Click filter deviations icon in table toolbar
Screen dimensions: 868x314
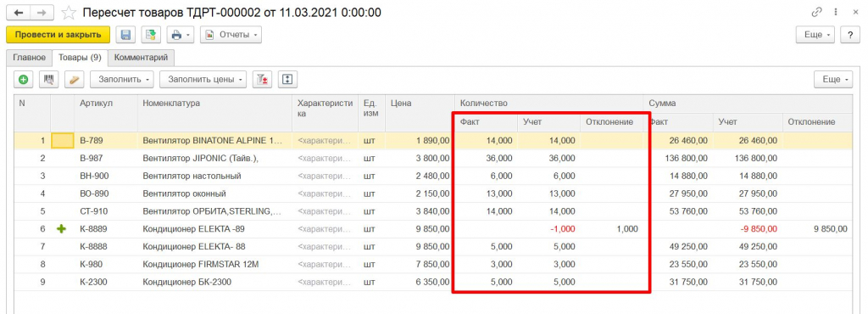(263, 79)
